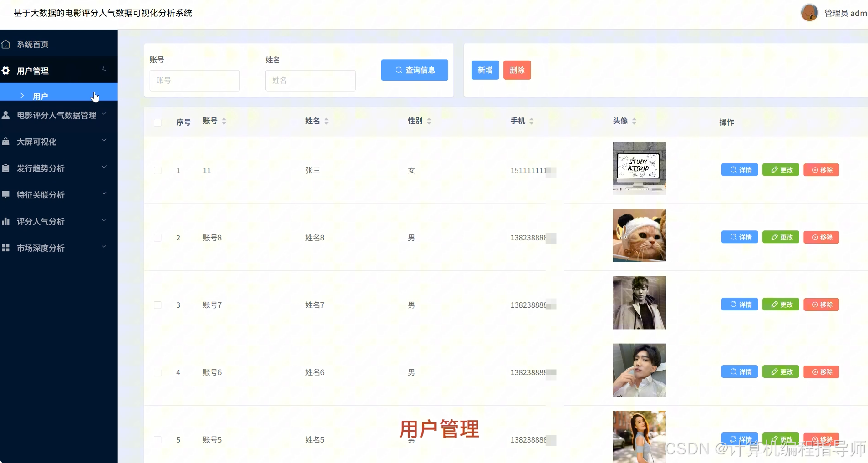Check the select-all checkbox in table header

point(157,122)
